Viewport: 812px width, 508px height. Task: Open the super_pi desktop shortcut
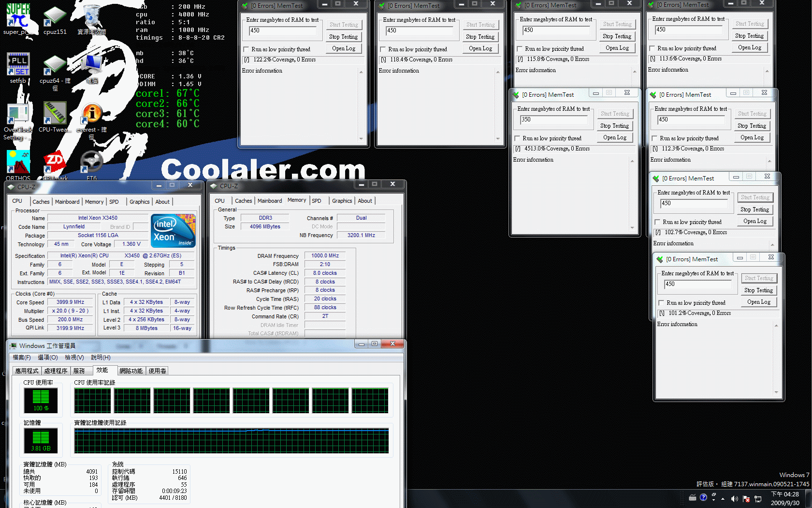[x=18, y=18]
